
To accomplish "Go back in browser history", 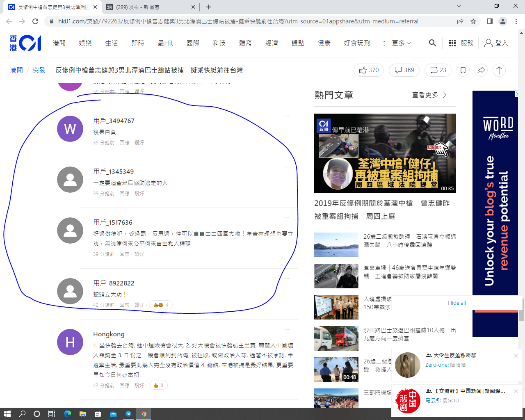I will click(9, 21).
